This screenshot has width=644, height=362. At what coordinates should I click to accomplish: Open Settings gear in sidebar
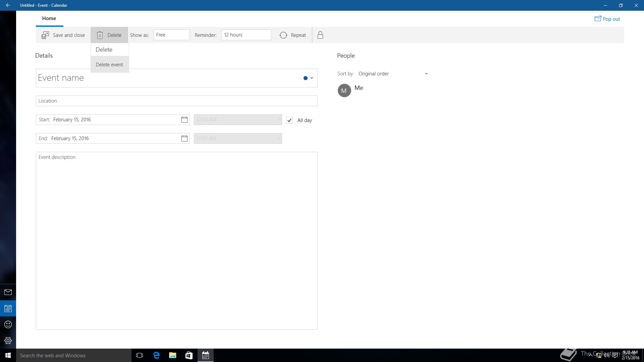coord(8,341)
